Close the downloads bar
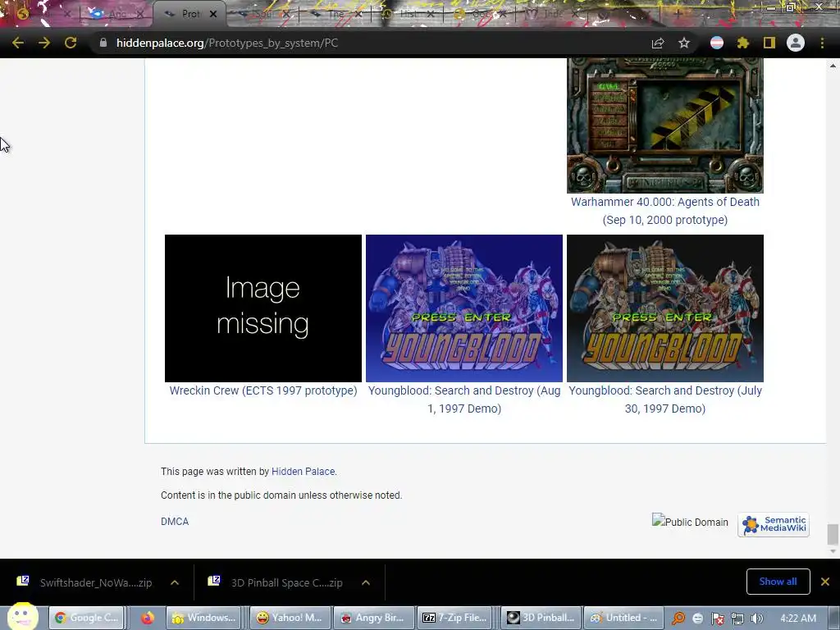Image resolution: width=840 pixels, height=630 pixels. (825, 582)
